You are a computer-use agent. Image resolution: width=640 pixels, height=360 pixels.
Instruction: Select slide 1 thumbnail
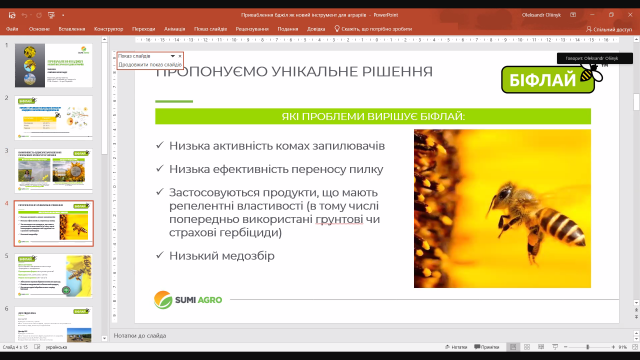coord(53,65)
